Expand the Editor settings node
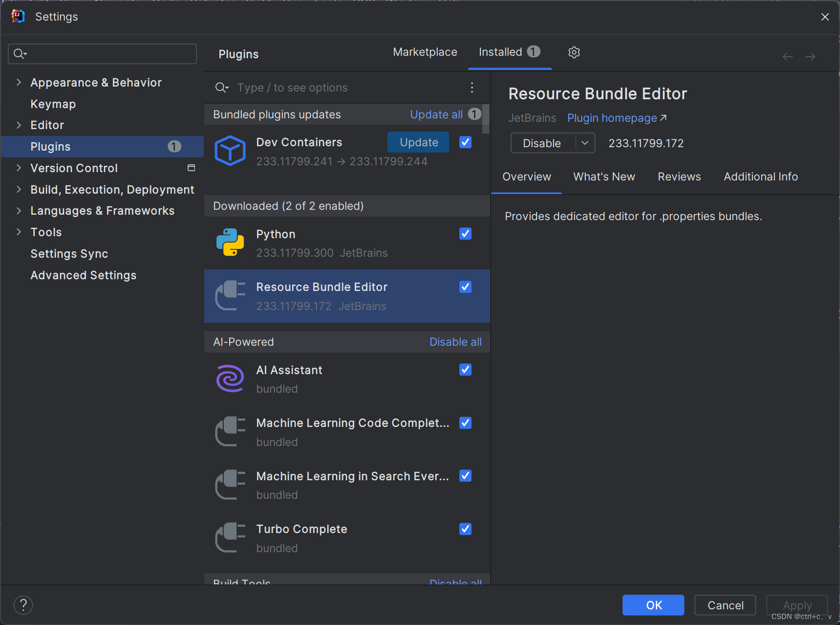Screen dimensions: 840x625 pyautogui.click(x=19, y=125)
